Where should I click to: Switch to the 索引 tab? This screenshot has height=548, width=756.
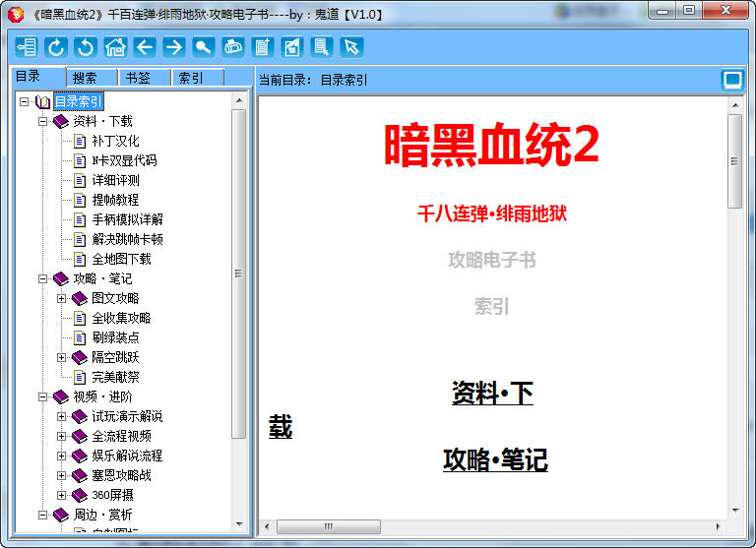point(198,78)
